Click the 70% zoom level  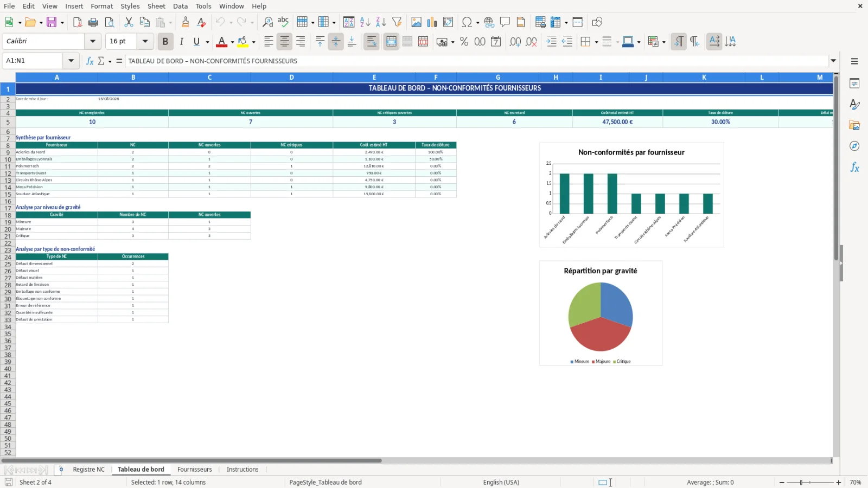pos(856,482)
